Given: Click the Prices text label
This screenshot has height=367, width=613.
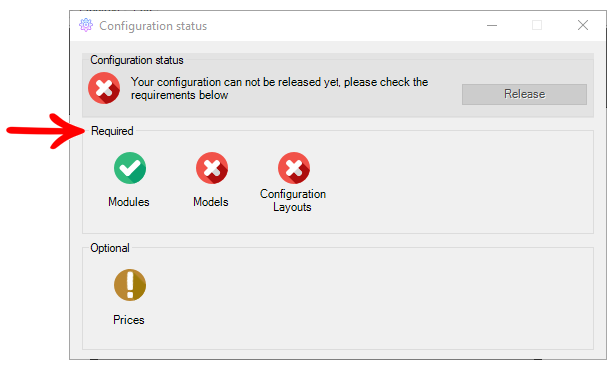Looking at the screenshot, I should [x=129, y=320].
